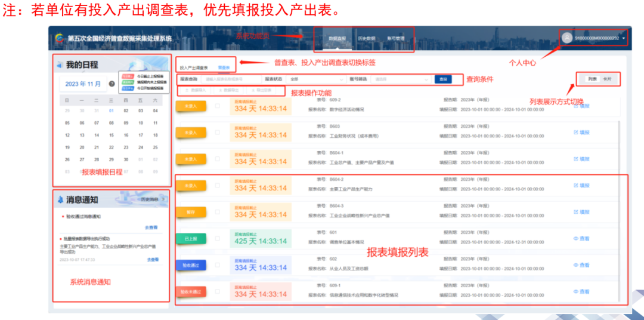The image size is (644, 320).
Task: Tick the checkbox for table B604-3 row
Action: (217, 212)
